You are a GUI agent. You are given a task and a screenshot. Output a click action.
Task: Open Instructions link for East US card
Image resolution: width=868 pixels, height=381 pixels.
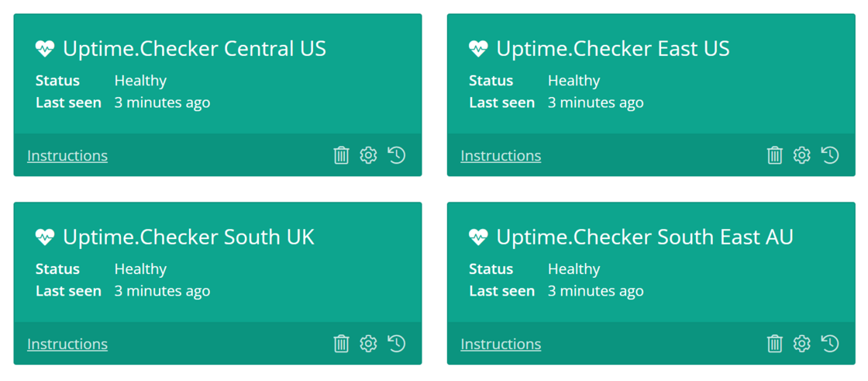pyautogui.click(x=501, y=156)
